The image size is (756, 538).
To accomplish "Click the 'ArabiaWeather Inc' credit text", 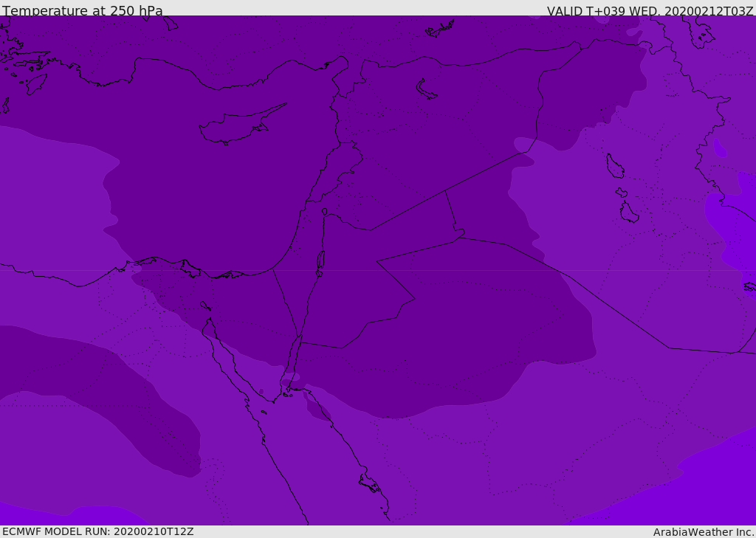I will pyautogui.click(x=704, y=532).
